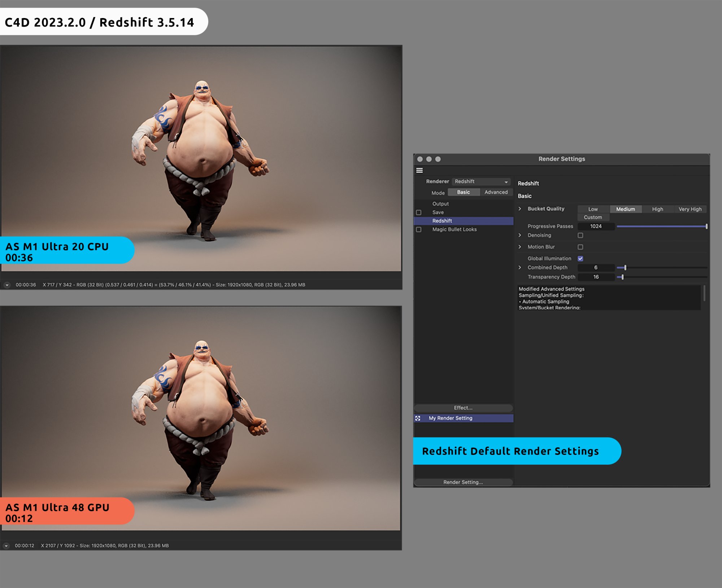Set Bucket Quality to Very High
Image resolution: width=722 pixels, height=588 pixels.
pos(690,209)
